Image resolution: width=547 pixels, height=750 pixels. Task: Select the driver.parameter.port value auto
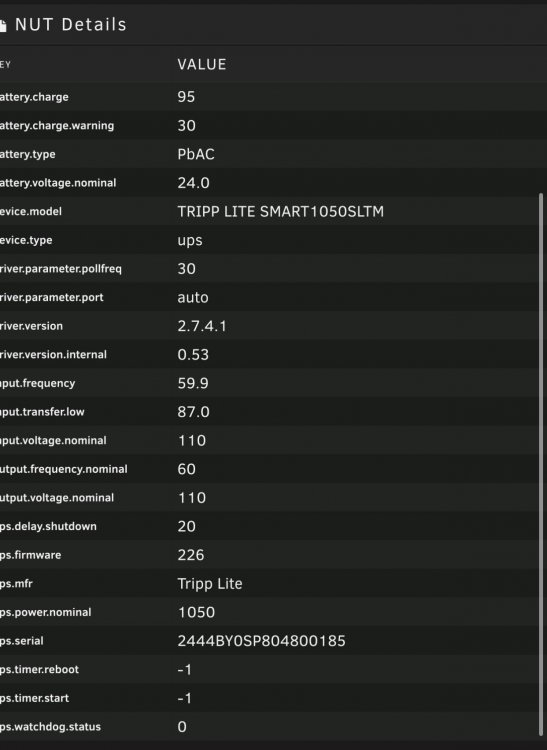click(x=193, y=298)
